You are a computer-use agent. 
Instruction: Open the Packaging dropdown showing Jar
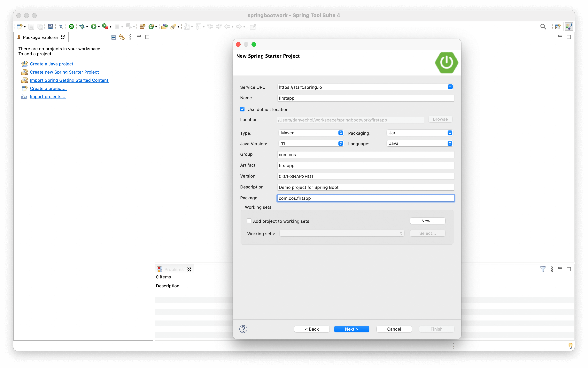coord(420,133)
